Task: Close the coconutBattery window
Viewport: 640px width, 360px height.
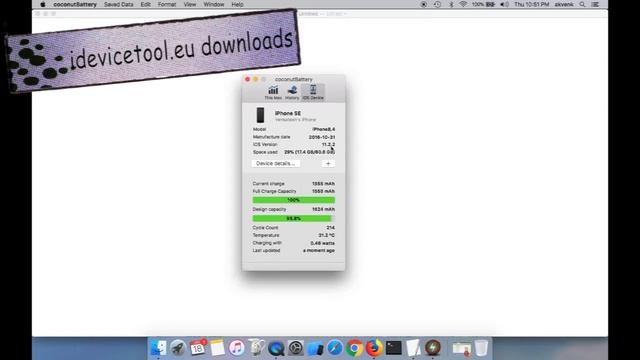Action: click(x=247, y=79)
